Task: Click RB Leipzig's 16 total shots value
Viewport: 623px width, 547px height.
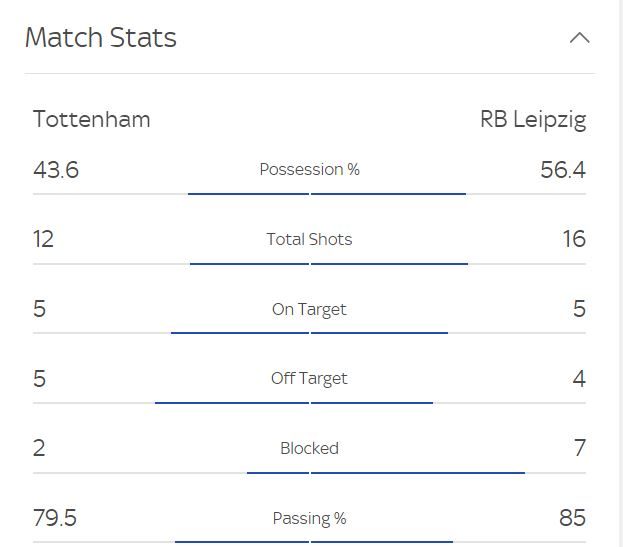Action: point(574,239)
